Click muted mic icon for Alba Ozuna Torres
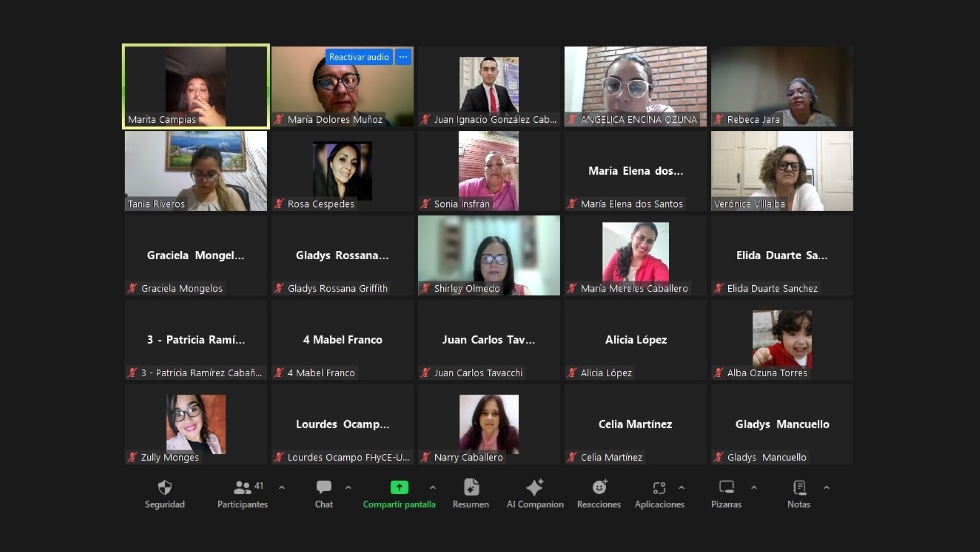980x552 pixels. tap(719, 373)
